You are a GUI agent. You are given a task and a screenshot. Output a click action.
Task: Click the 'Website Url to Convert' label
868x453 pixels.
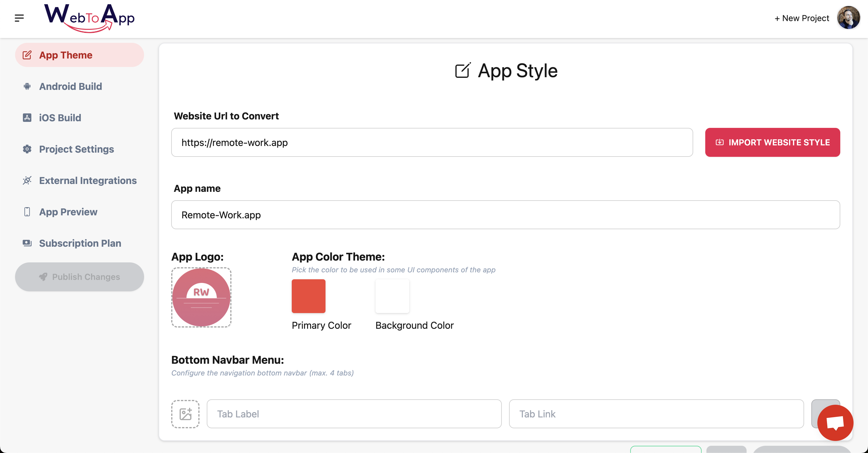[226, 116]
